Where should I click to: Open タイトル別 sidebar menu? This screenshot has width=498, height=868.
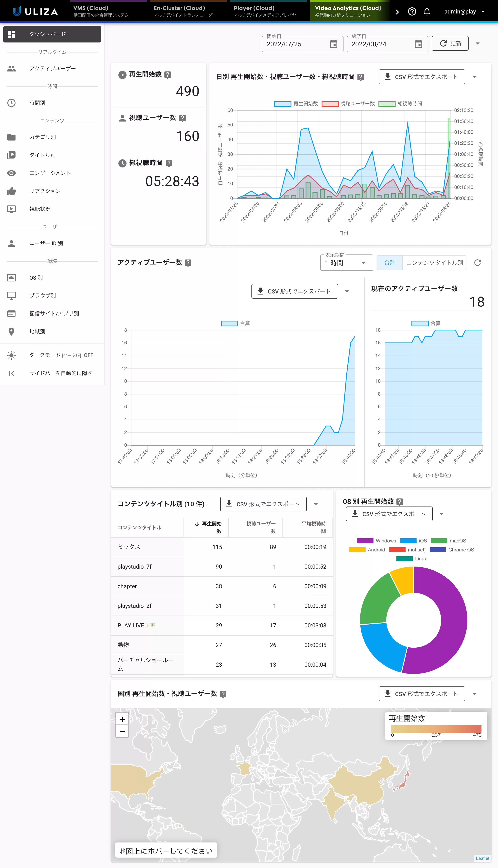52,155
